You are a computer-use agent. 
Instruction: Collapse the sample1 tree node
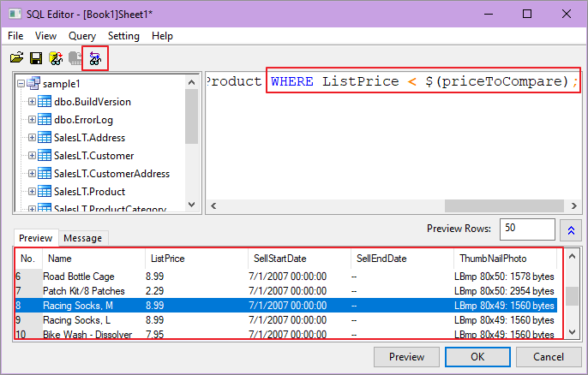click(21, 84)
